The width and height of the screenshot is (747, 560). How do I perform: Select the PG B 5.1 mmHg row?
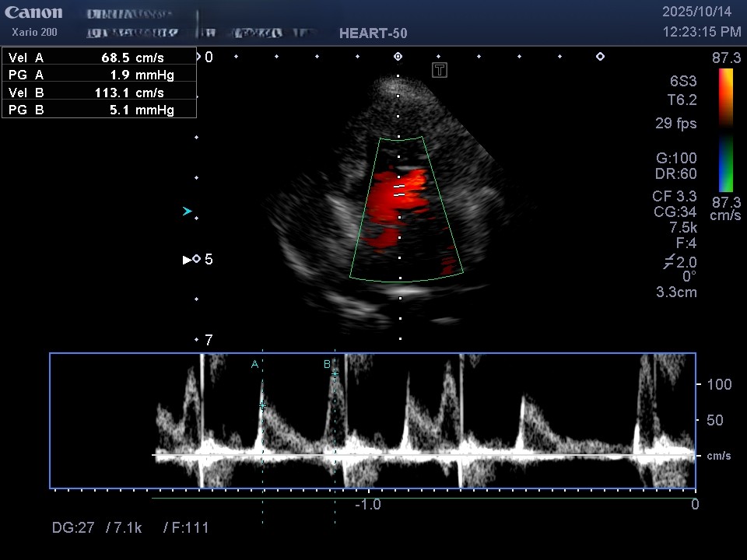coord(99,110)
